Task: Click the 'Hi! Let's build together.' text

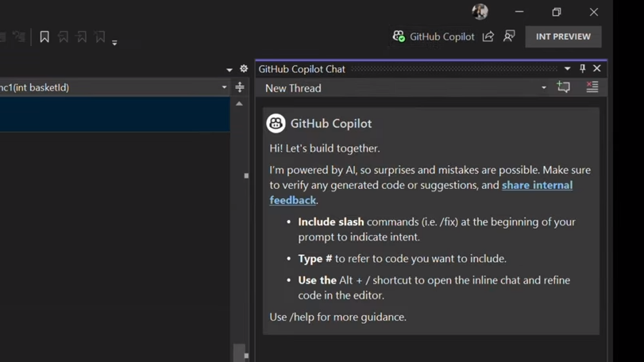Action: point(325,148)
